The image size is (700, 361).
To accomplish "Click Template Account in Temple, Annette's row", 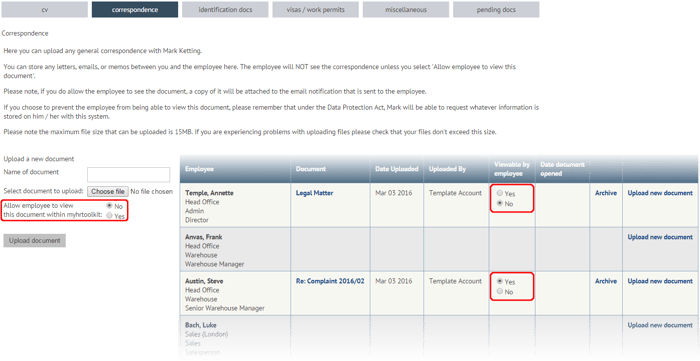I will pyautogui.click(x=455, y=193).
